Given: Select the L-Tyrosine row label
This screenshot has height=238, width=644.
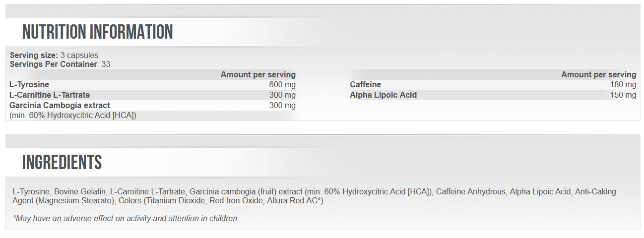Looking at the screenshot, I should tap(30, 85).
